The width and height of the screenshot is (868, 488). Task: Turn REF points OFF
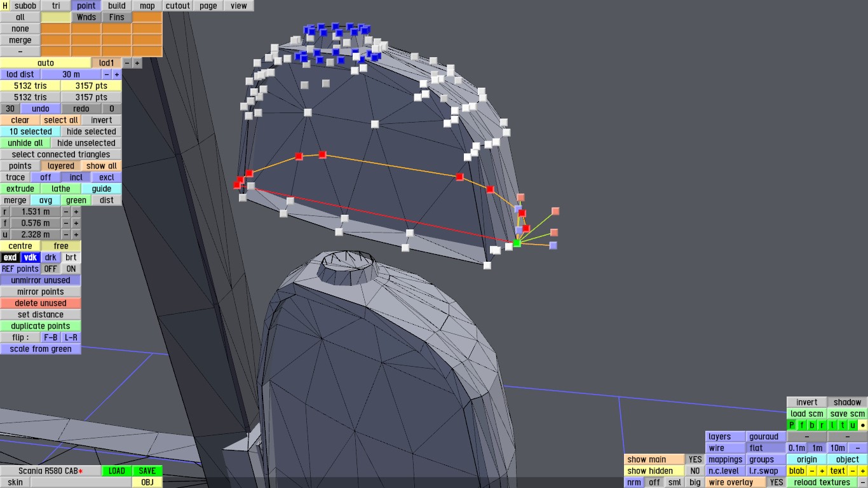[51, 269]
